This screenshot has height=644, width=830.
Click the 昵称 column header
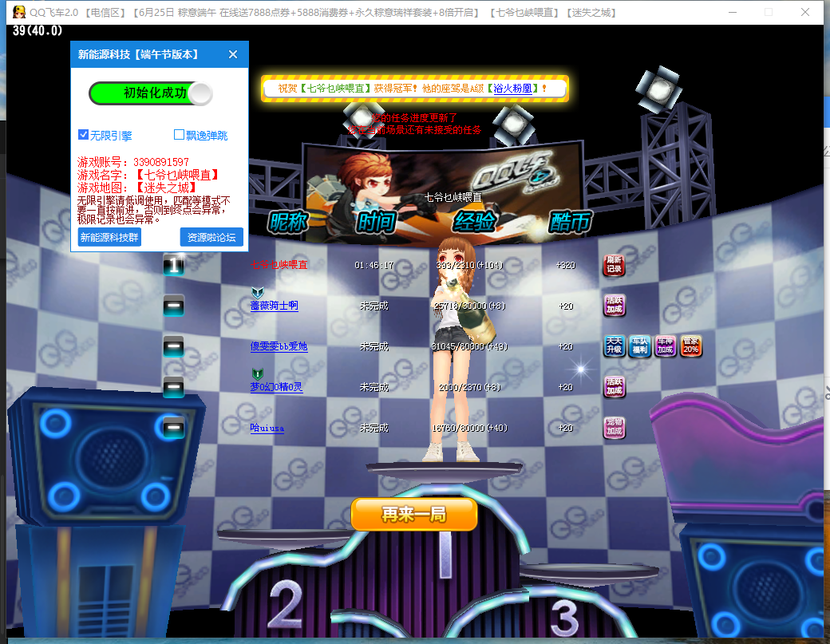click(x=287, y=222)
